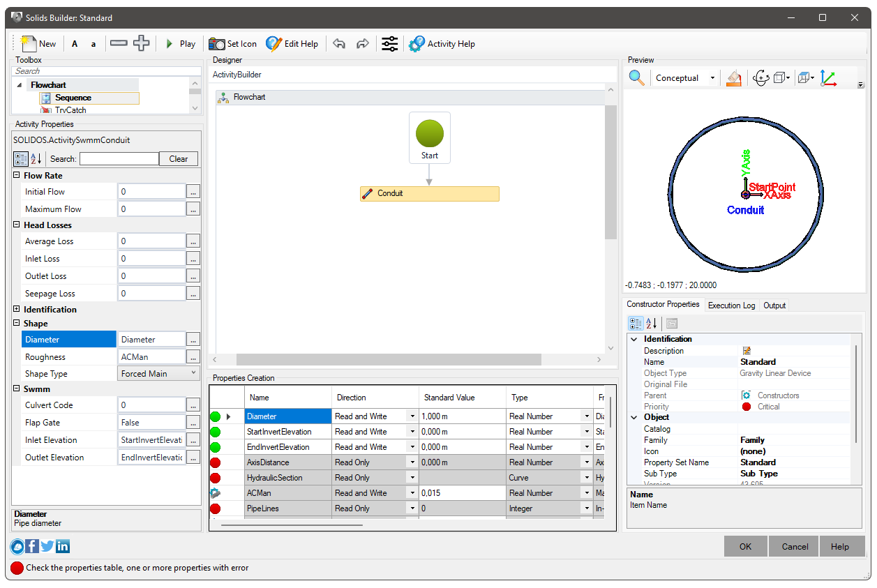This screenshot has height=588, width=877.
Task: Switch Constructor Properties to categorized view
Action: 636,323
